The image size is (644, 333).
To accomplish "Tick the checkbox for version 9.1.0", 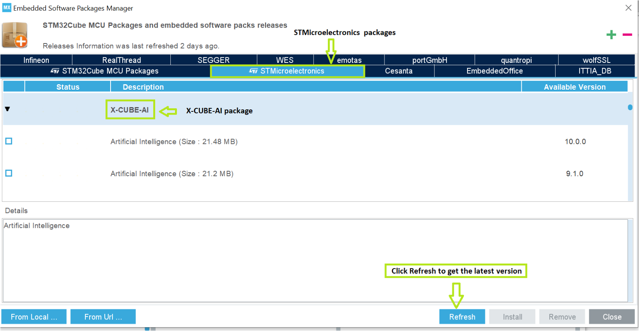I will tap(9, 173).
